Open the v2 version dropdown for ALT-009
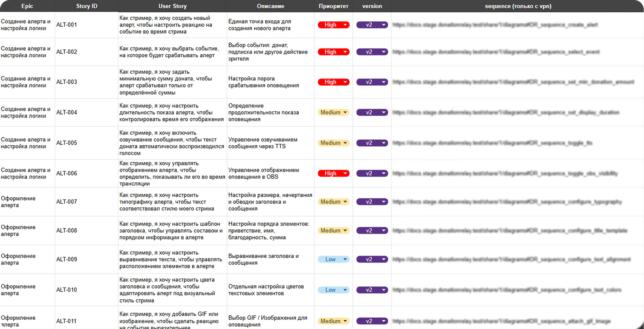Image resolution: width=644 pixels, height=329 pixels. [x=372, y=259]
